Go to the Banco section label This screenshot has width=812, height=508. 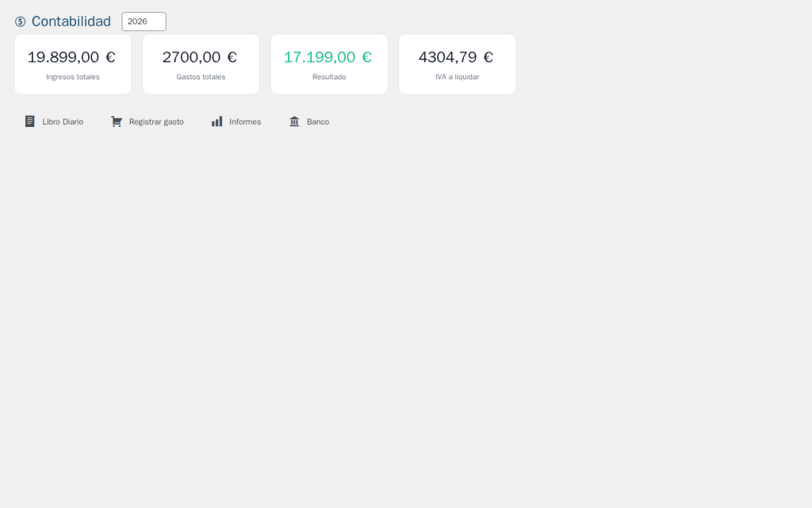point(318,121)
